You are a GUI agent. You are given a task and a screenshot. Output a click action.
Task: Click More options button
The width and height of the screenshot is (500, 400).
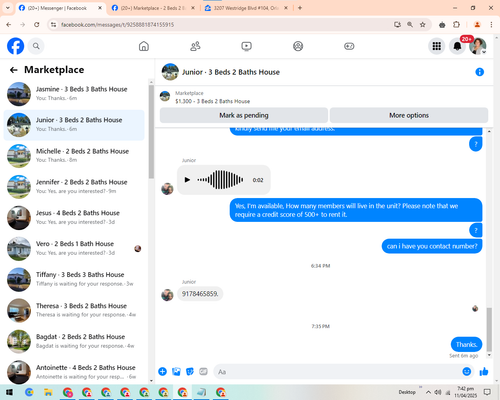[409, 115]
